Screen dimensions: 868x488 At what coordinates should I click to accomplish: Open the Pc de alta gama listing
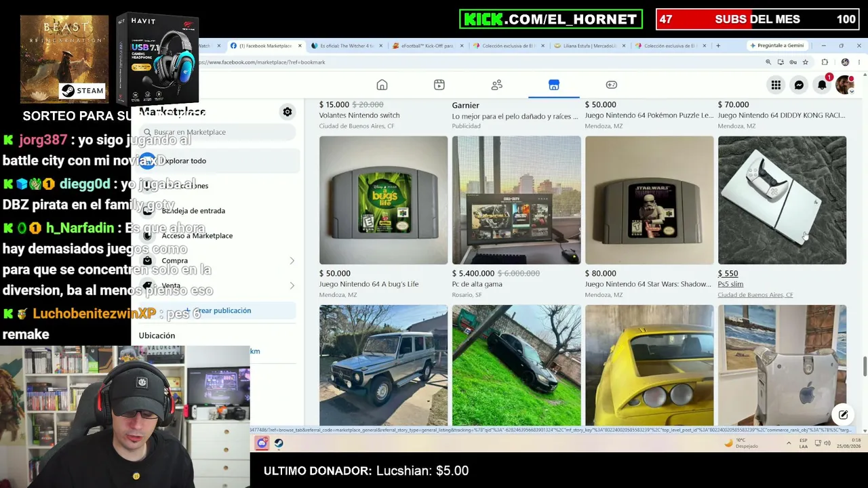477,284
